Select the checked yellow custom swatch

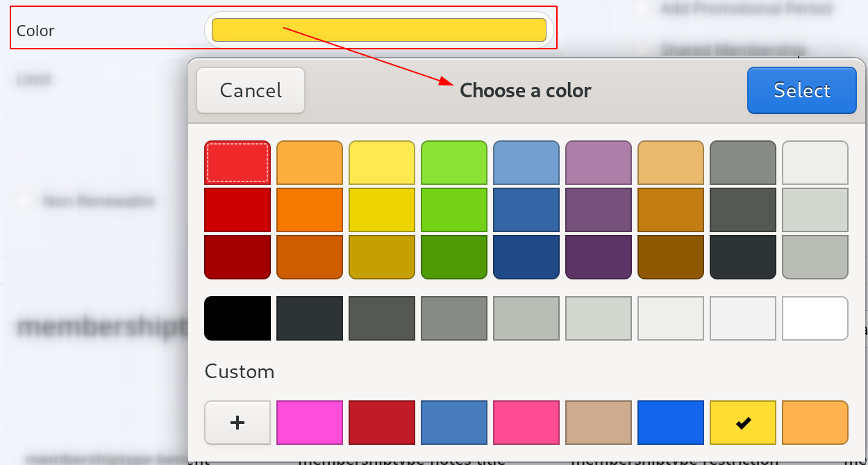(743, 423)
